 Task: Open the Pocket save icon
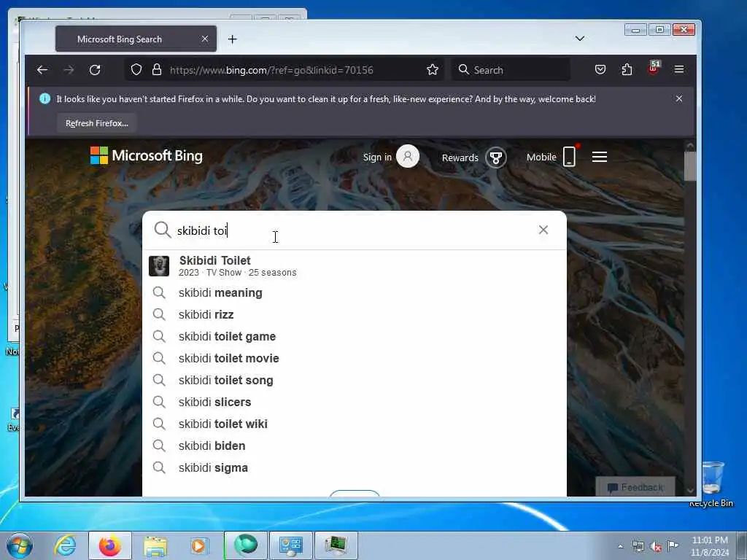tap(600, 69)
